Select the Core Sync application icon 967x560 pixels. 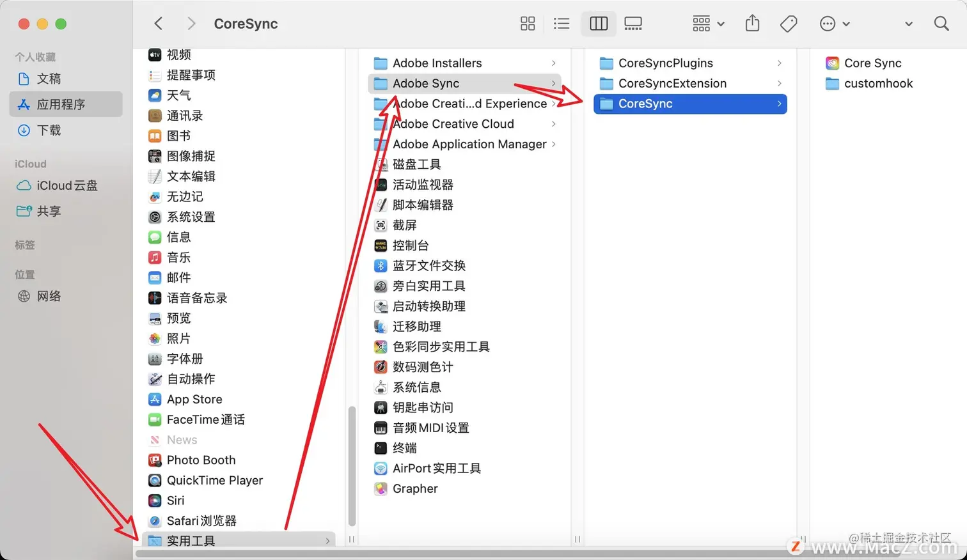tap(832, 63)
